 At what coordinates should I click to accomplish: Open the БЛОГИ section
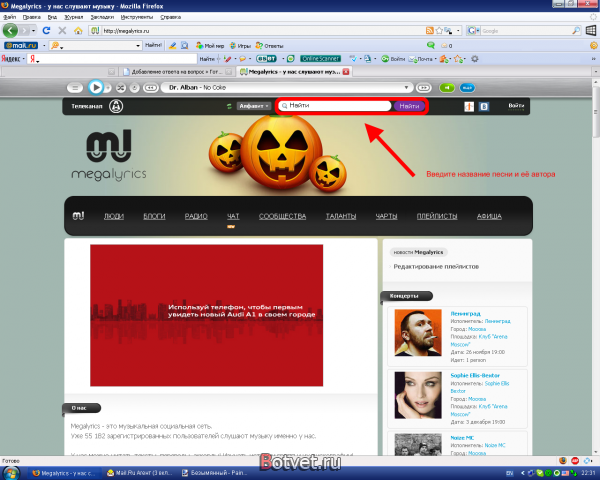coord(154,216)
